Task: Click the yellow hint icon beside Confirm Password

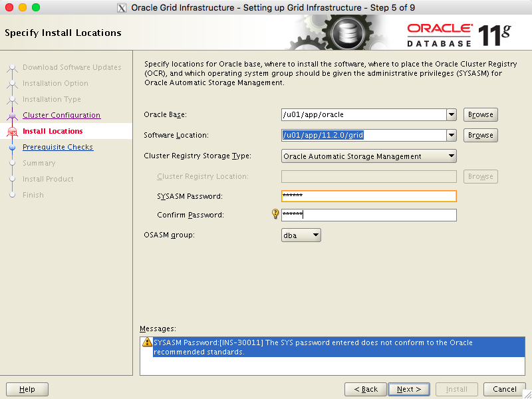Action: 275,214
